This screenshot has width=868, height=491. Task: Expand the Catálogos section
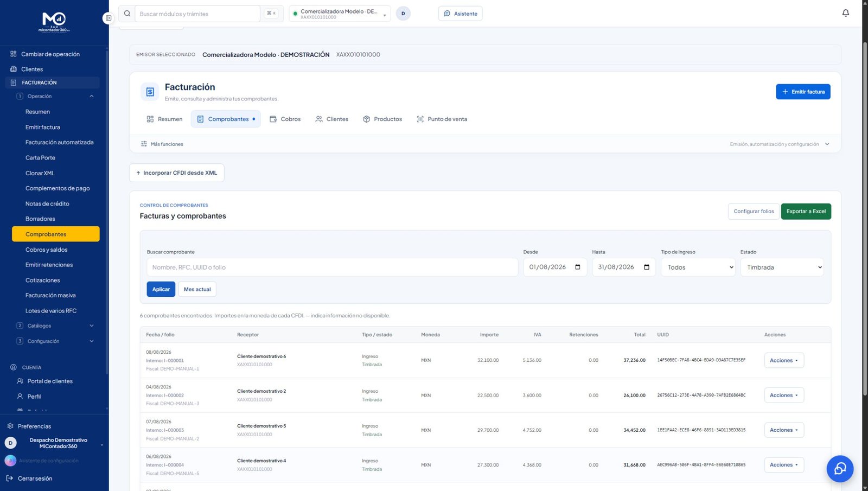54,326
